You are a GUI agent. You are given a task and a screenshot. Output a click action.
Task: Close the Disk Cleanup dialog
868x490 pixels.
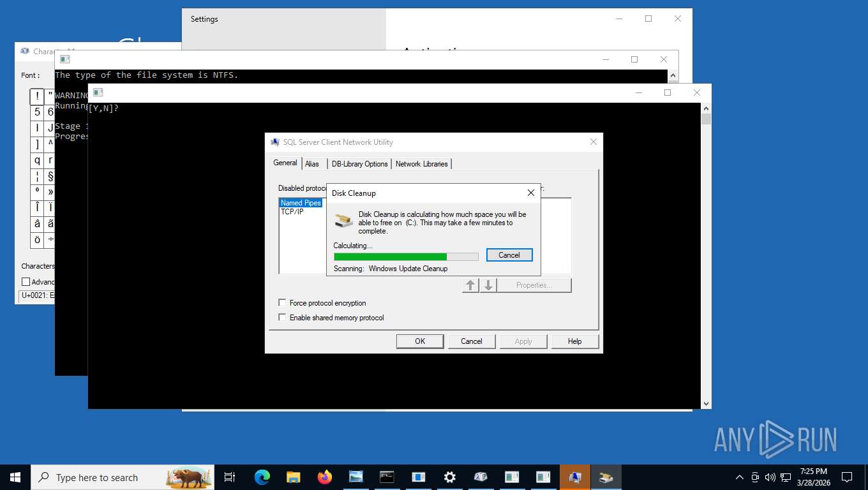point(530,193)
